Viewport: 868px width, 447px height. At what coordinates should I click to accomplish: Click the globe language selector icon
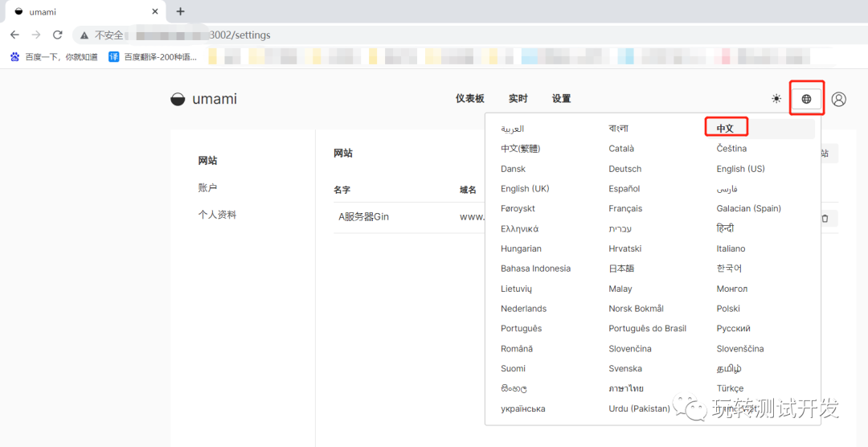point(806,99)
